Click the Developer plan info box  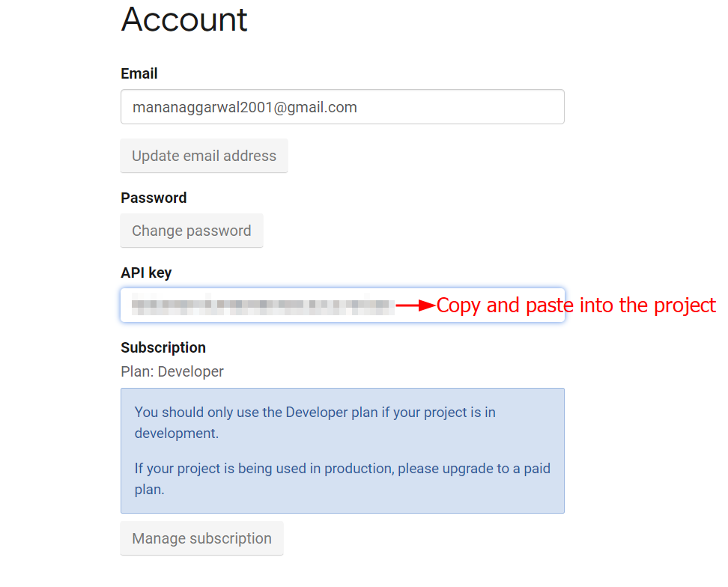point(342,450)
